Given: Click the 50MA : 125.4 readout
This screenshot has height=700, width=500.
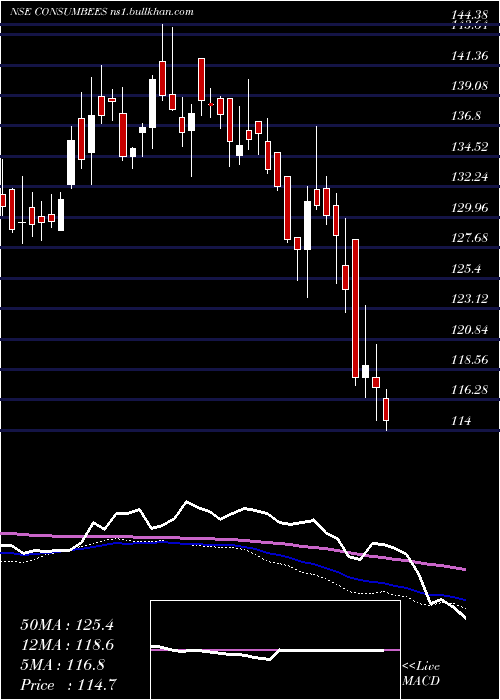Looking at the screenshot, I should [67, 625].
